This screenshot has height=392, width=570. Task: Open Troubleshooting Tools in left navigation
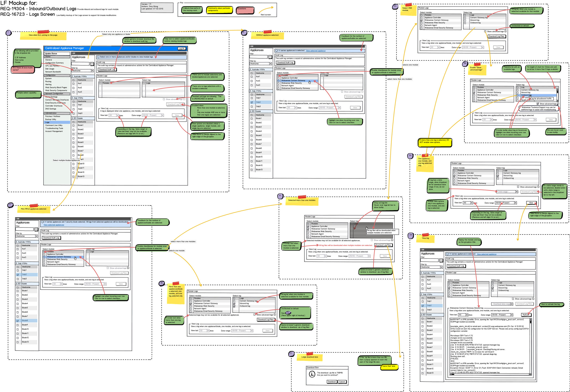pyautogui.click(x=54, y=128)
